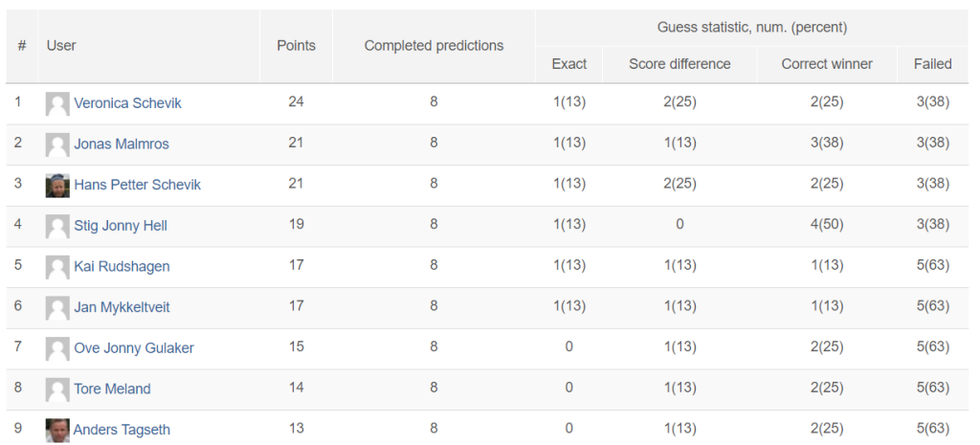Click Veronica Schevik's default avatar icon
Viewport: 980px width, 445px height.
57,103
